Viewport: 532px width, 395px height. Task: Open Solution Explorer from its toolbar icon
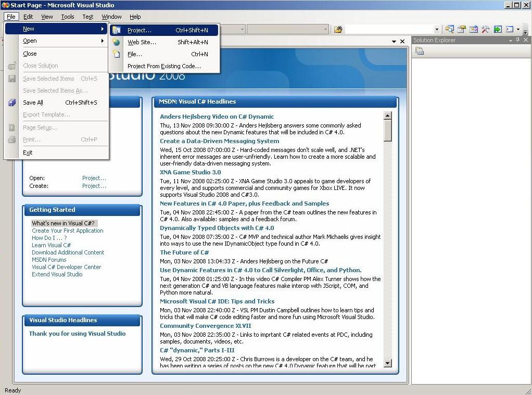[x=450, y=30]
